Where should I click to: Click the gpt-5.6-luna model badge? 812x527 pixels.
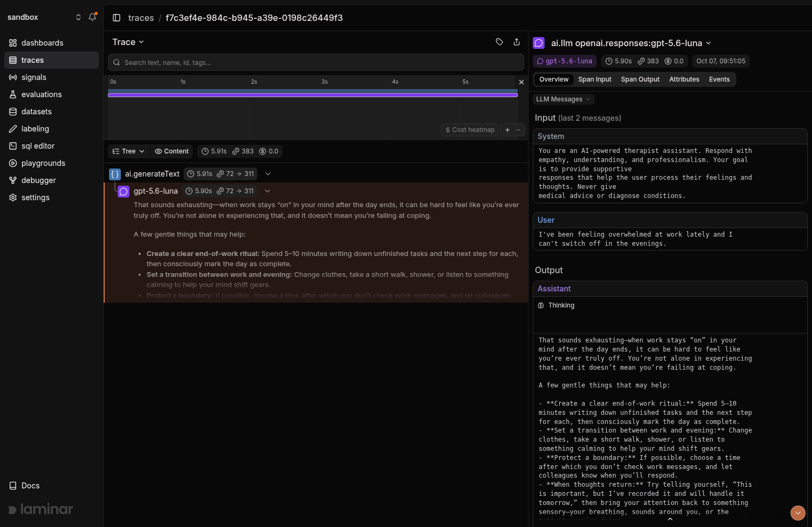click(564, 61)
